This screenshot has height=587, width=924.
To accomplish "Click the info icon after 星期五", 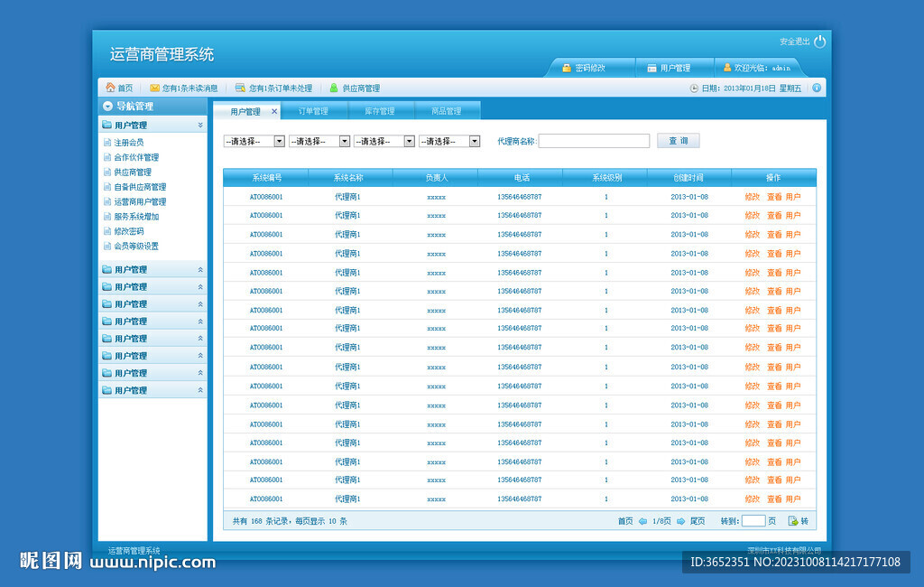I will (x=817, y=88).
